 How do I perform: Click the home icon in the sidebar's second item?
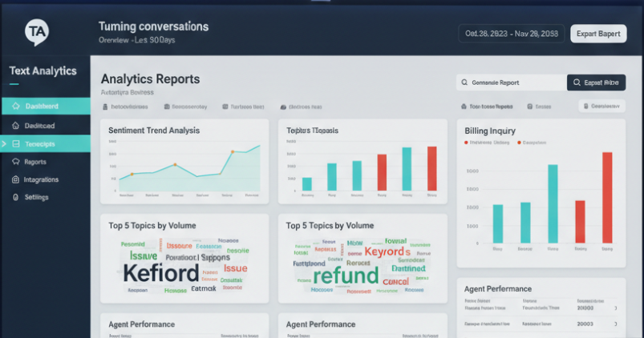click(x=15, y=126)
